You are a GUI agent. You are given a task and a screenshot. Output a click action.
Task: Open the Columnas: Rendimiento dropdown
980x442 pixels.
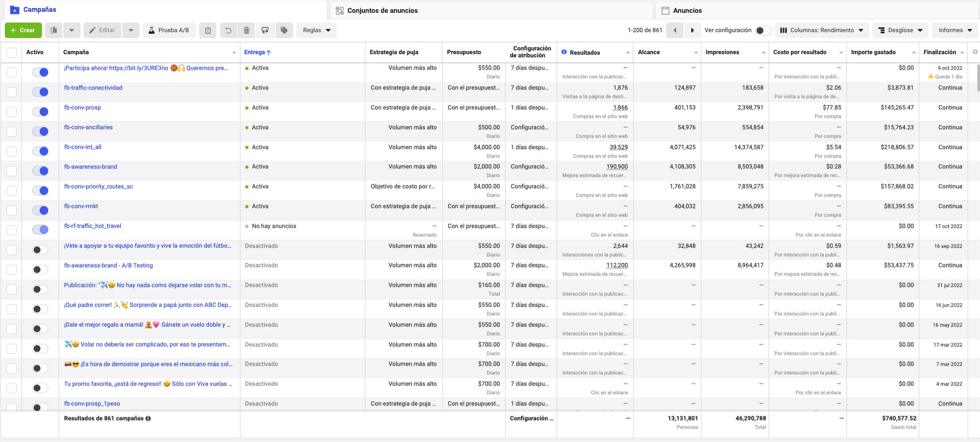822,31
